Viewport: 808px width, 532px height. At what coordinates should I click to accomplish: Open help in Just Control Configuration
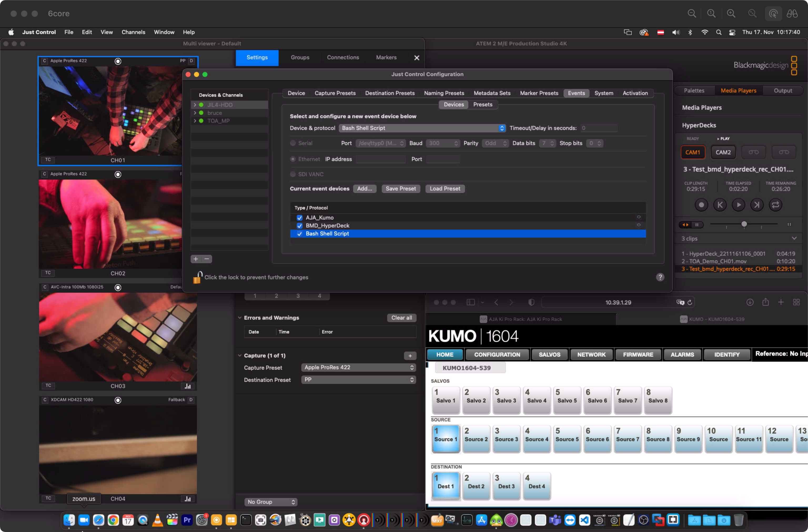[x=660, y=277]
